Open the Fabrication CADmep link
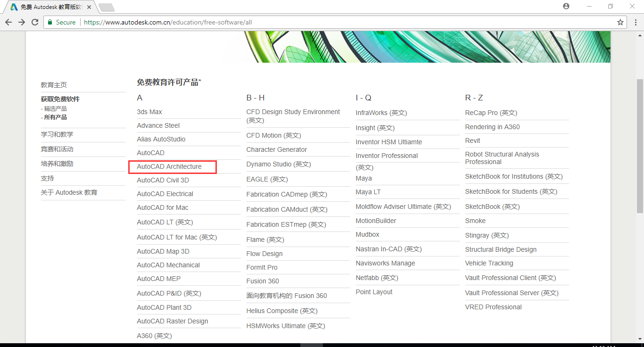Image resolution: width=644 pixels, height=347 pixels. click(x=287, y=194)
